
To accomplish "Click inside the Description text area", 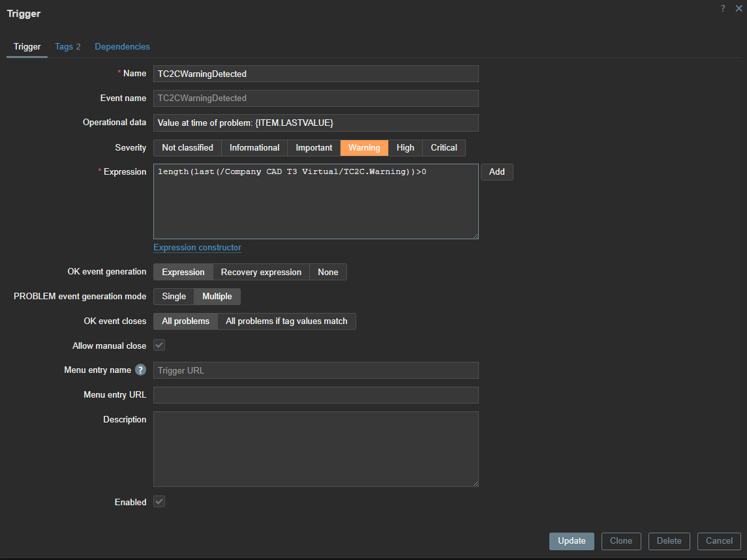I will pos(316,449).
